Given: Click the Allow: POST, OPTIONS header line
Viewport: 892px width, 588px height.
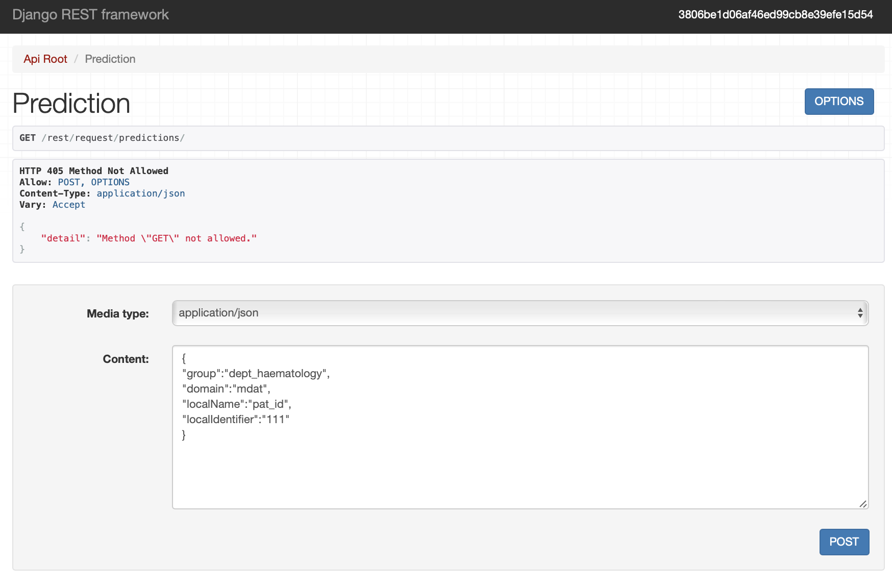Looking at the screenshot, I should click(75, 182).
